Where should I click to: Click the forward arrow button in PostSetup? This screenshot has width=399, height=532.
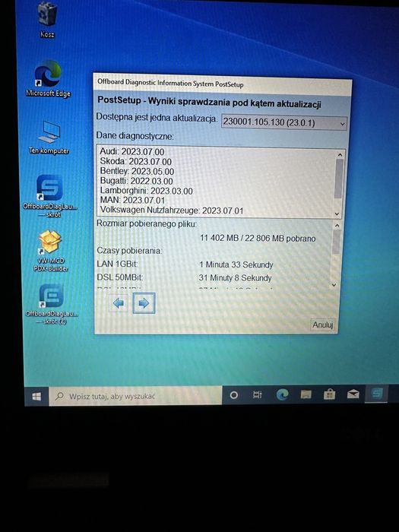(144, 303)
